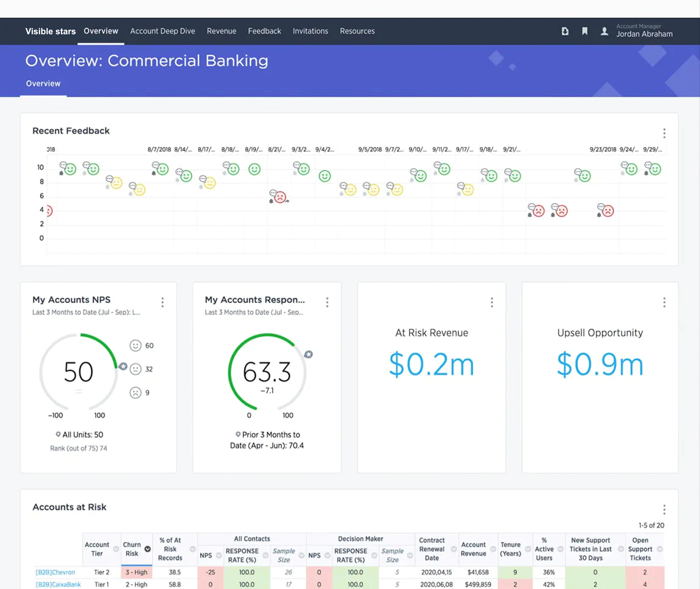The width and height of the screenshot is (700, 589).
Task: Click the red sad face on 8/21
Action: pos(280,197)
